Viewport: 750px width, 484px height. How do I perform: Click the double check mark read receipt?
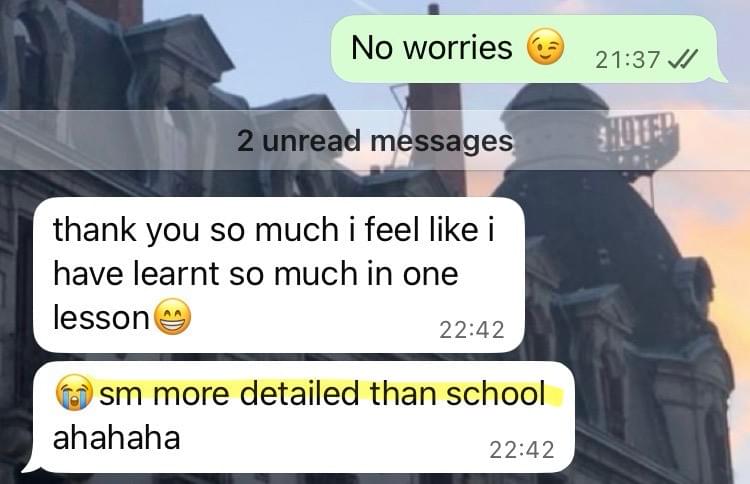(683, 58)
